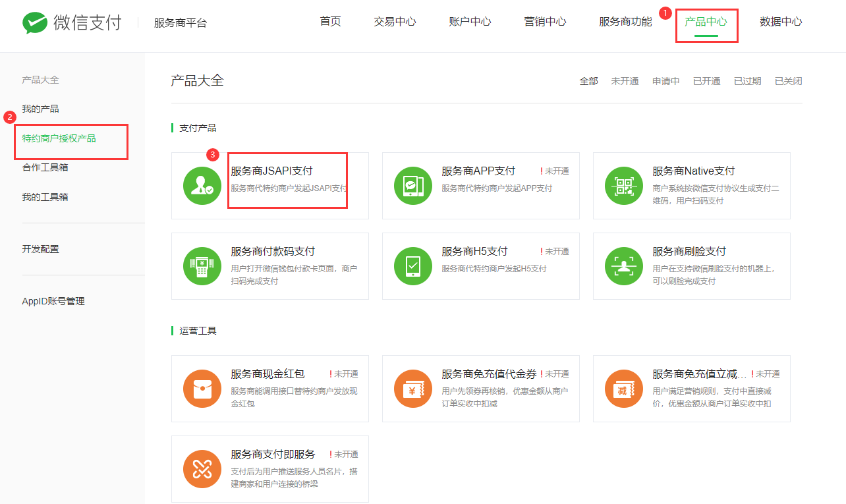This screenshot has width=846, height=504.
Task: Click the 服务商刷脸支付 face icon
Action: (624, 266)
